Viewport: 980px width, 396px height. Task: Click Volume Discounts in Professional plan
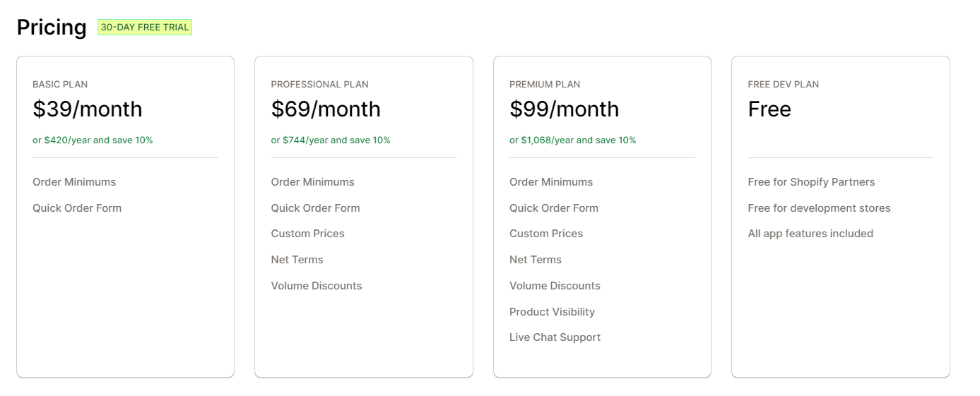click(317, 286)
